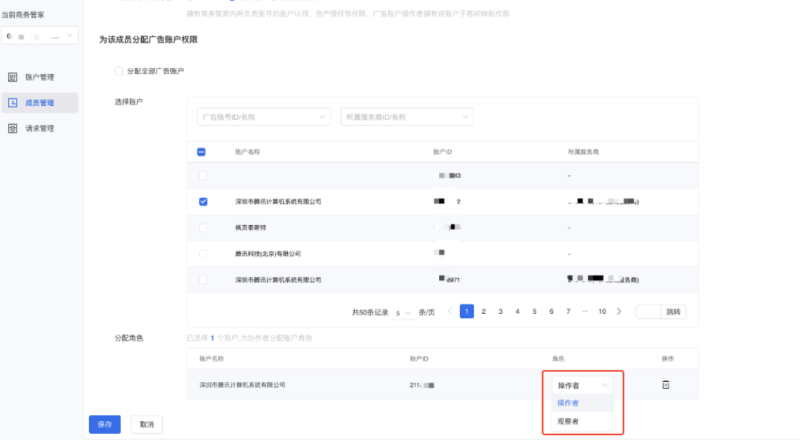Click the 腾讯科技(北京)有限公司 account name
Screen dimensions: 800x440
(268, 254)
